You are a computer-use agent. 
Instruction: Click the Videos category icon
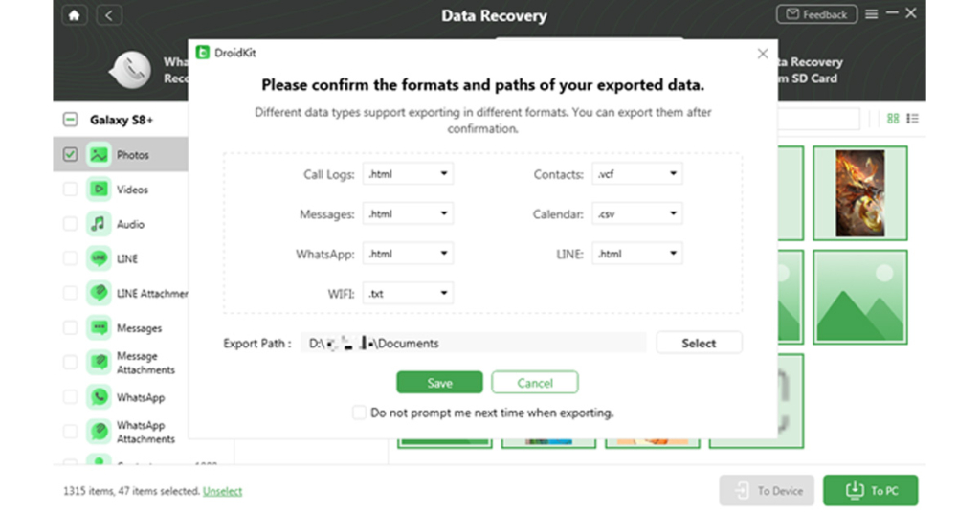point(99,190)
